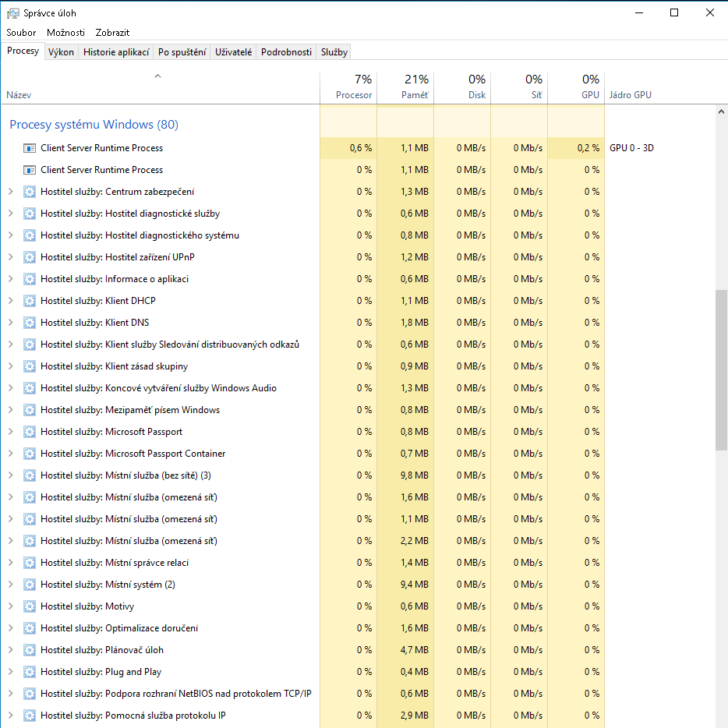The height and width of the screenshot is (728, 728).
Task: Open the Soubor menu
Action: tap(21, 33)
